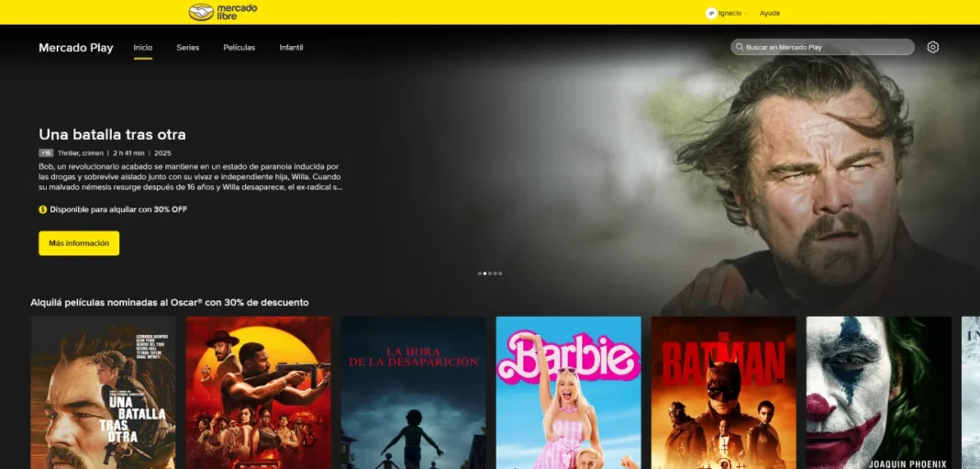
Task: Open La hora de la desaparición poster
Action: click(413, 393)
